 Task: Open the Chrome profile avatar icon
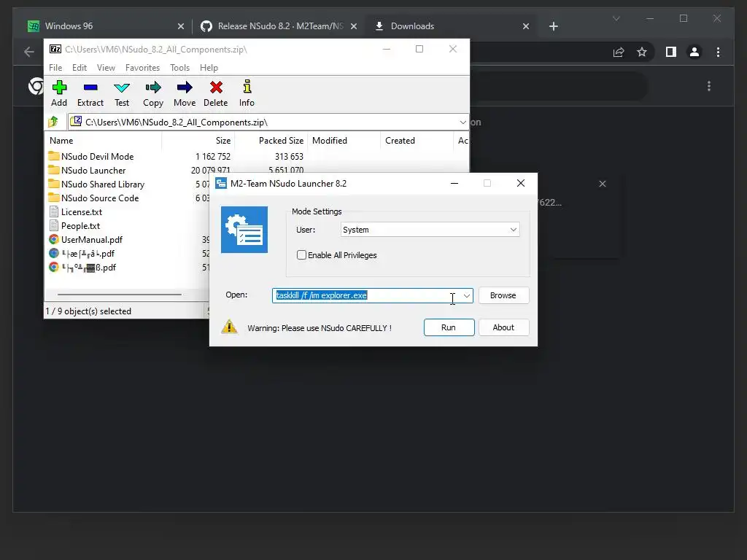pyautogui.click(x=694, y=52)
